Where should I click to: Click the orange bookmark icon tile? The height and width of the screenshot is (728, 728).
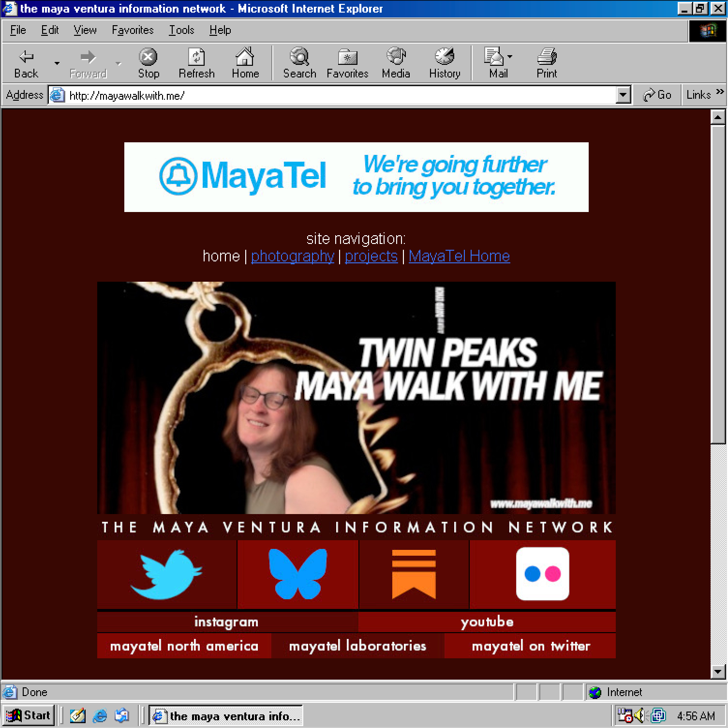click(x=414, y=574)
